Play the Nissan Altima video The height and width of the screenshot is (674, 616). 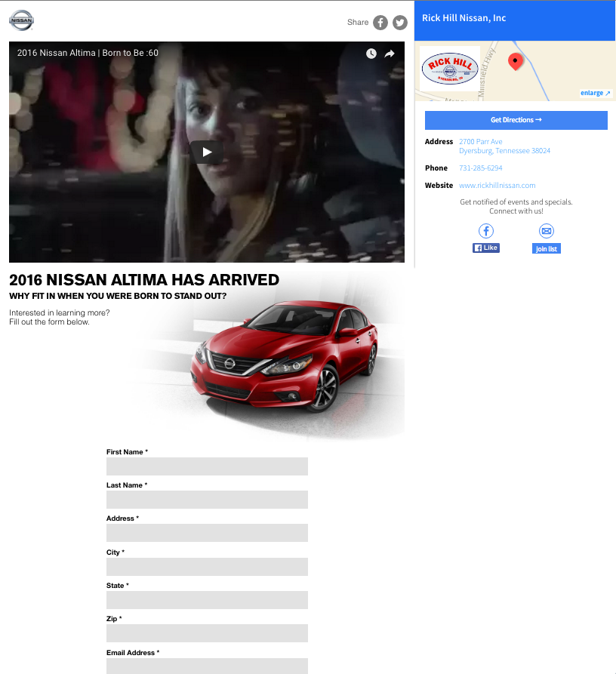point(207,152)
